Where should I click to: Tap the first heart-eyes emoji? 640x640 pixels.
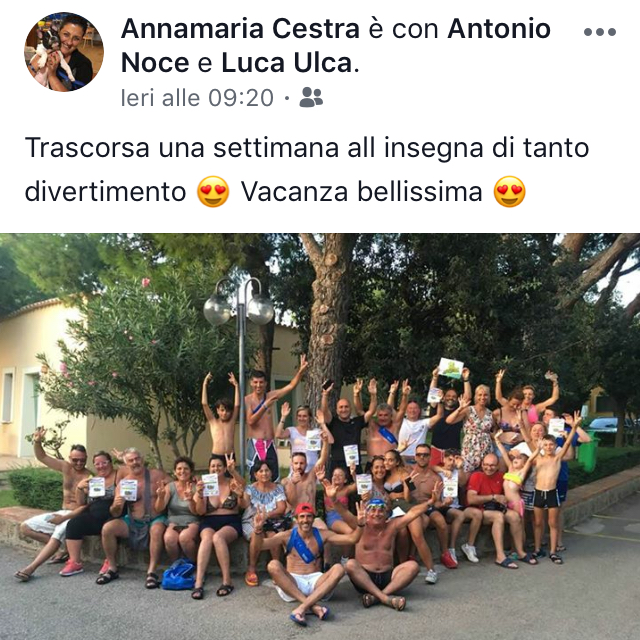tap(213, 191)
